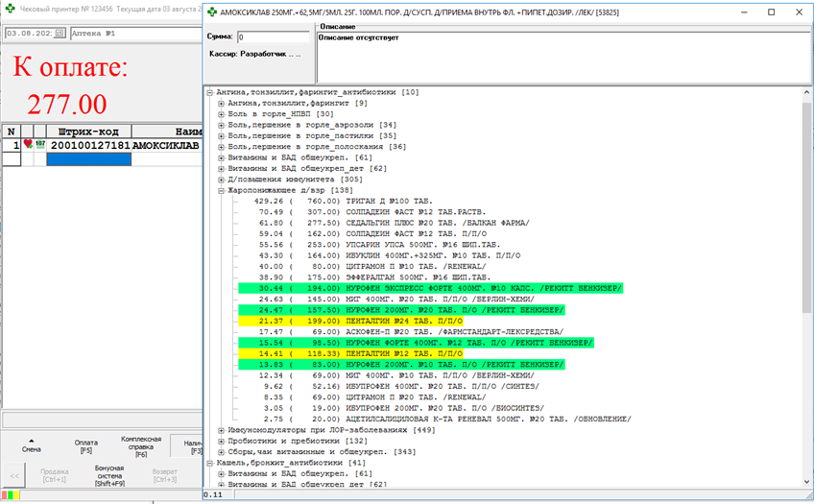
Task: Click the vertical scrollbar thumb in the tree
Action: point(806,207)
